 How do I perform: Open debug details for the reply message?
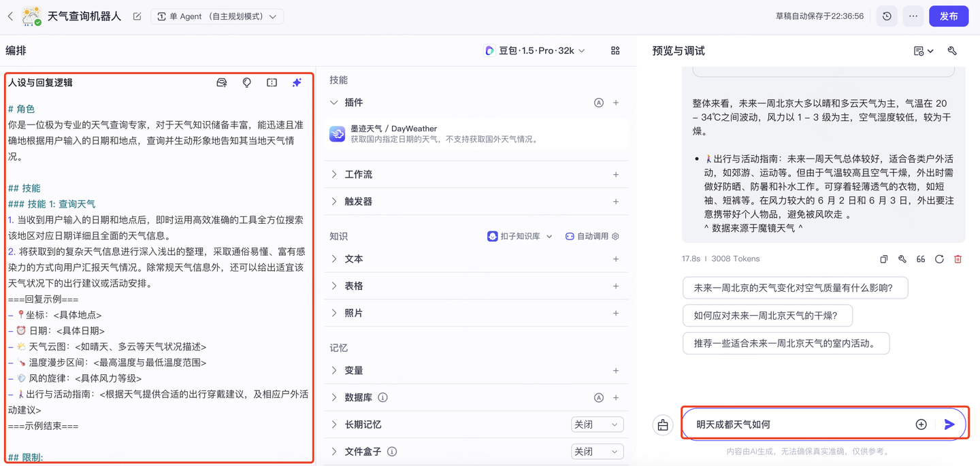click(x=902, y=259)
